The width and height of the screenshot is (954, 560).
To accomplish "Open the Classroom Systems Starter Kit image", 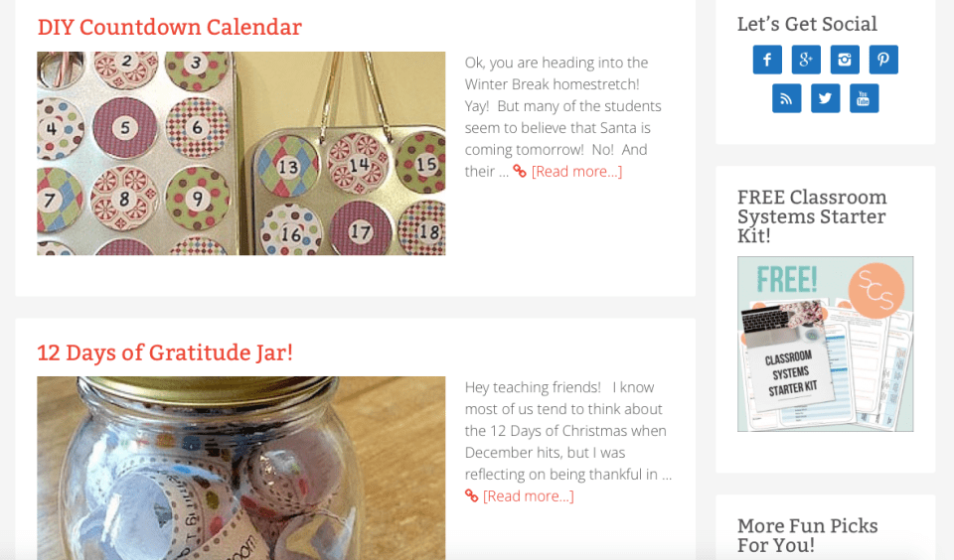I will pyautogui.click(x=825, y=344).
